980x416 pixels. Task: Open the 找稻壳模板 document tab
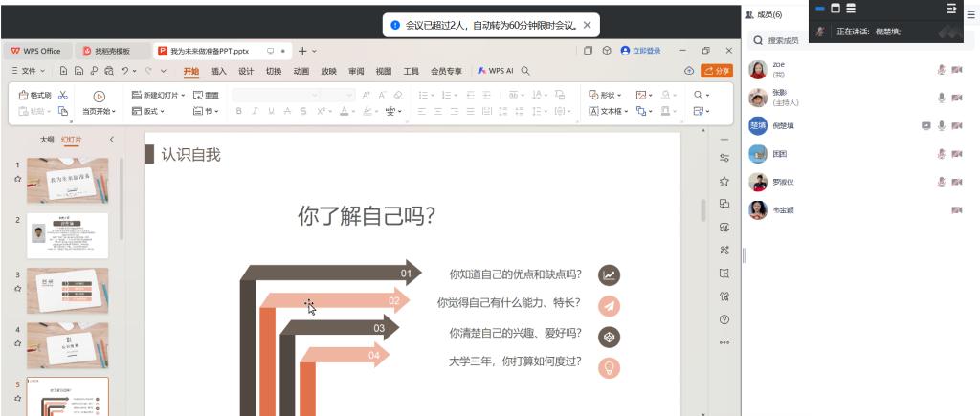(113, 52)
